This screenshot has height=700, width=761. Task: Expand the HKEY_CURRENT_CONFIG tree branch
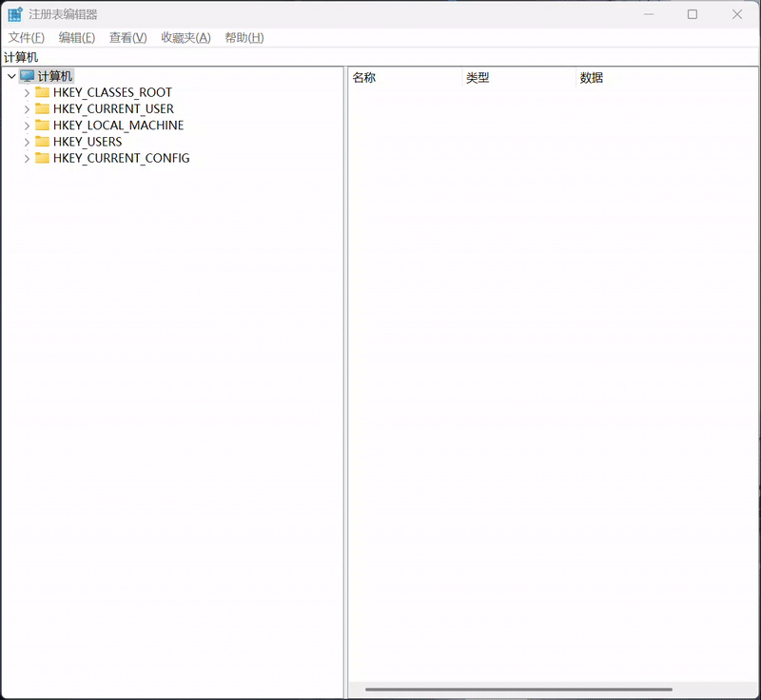pyautogui.click(x=27, y=159)
